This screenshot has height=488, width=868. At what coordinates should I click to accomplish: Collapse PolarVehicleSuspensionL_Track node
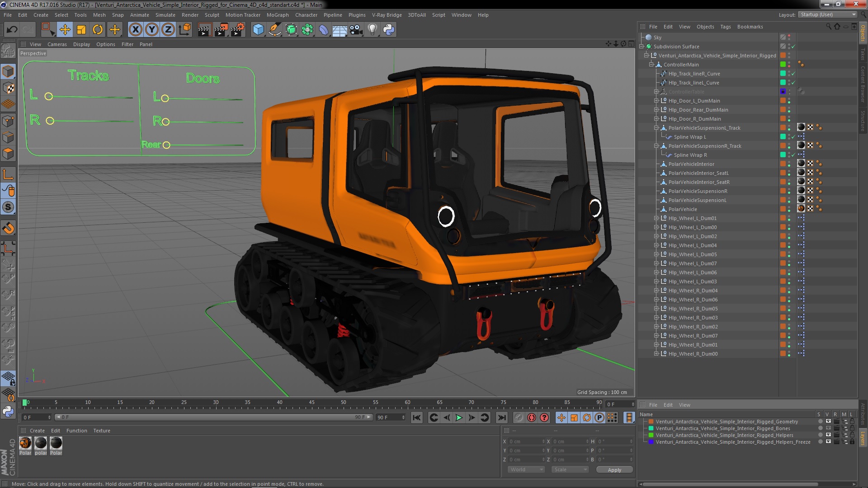click(x=656, y=128)
